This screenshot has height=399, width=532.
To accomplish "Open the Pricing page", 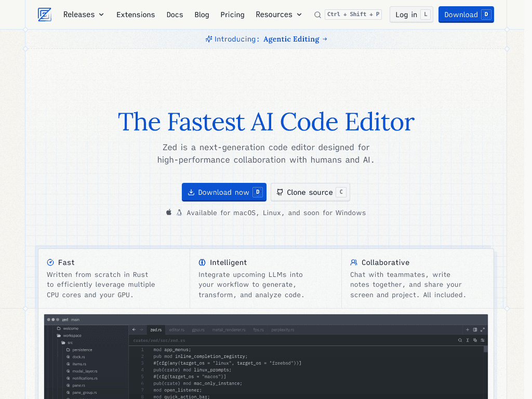I will pyautogui.click(x=232, y=15).
